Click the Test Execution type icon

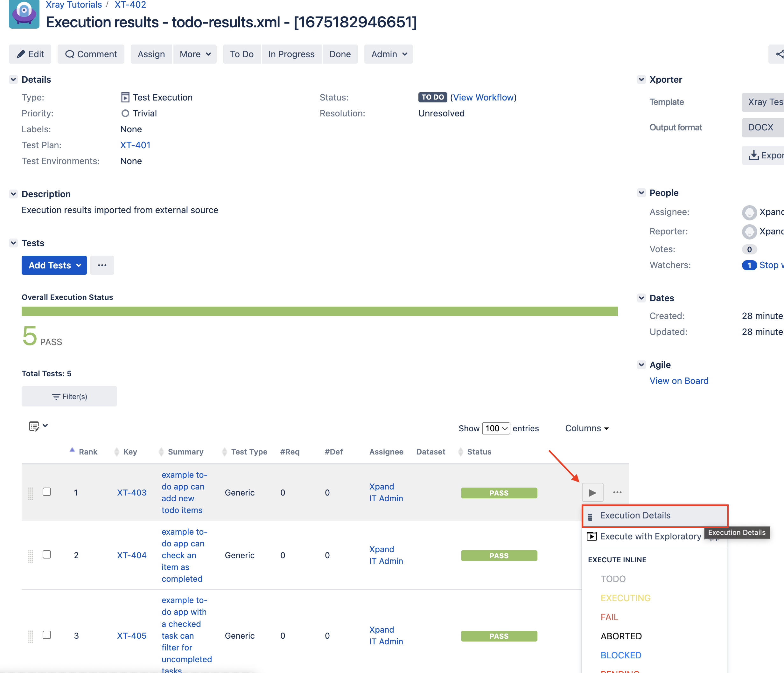[x=125, y=98]
